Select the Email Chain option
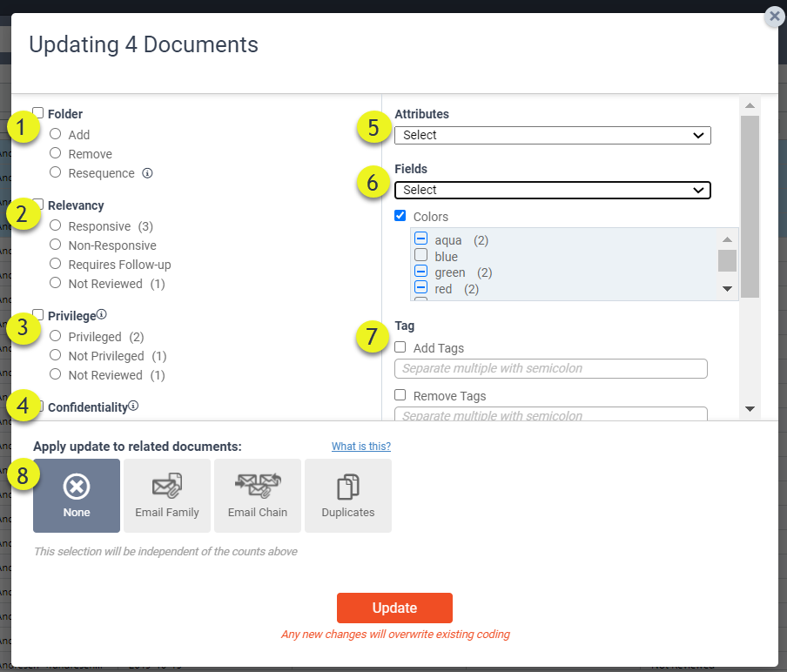Screen dimensions: 787x672 point(258,495)
